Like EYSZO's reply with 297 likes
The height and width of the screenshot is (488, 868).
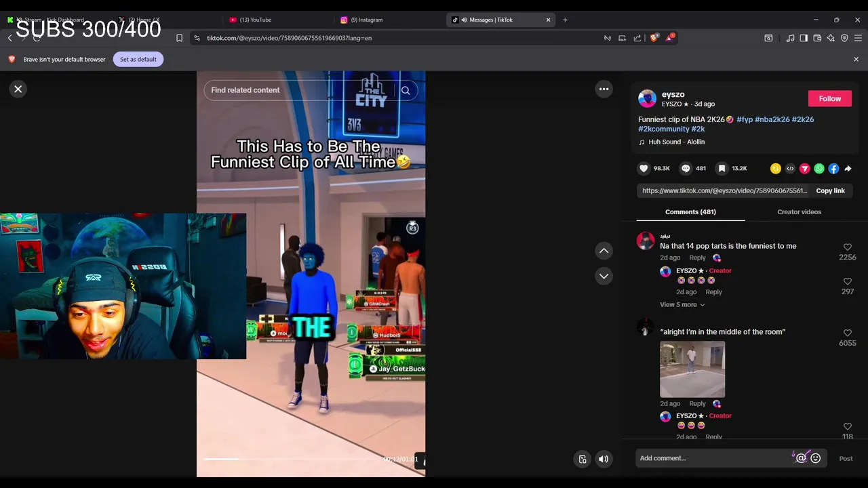coord(847,281)
